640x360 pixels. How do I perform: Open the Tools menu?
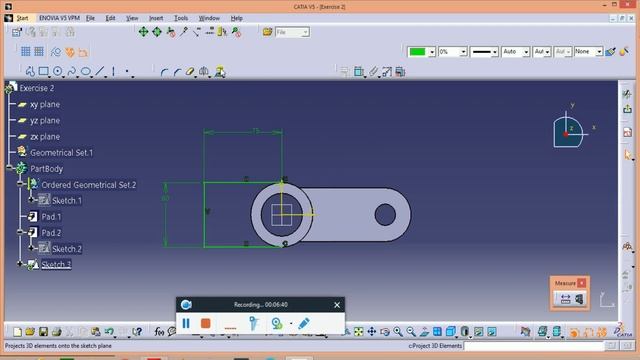coord(181,18)
